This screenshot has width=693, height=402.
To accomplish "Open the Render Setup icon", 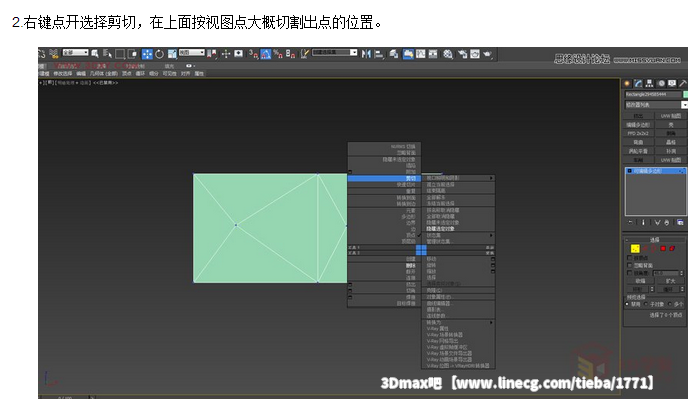I will pyautogui.click(x=462, y=54).
